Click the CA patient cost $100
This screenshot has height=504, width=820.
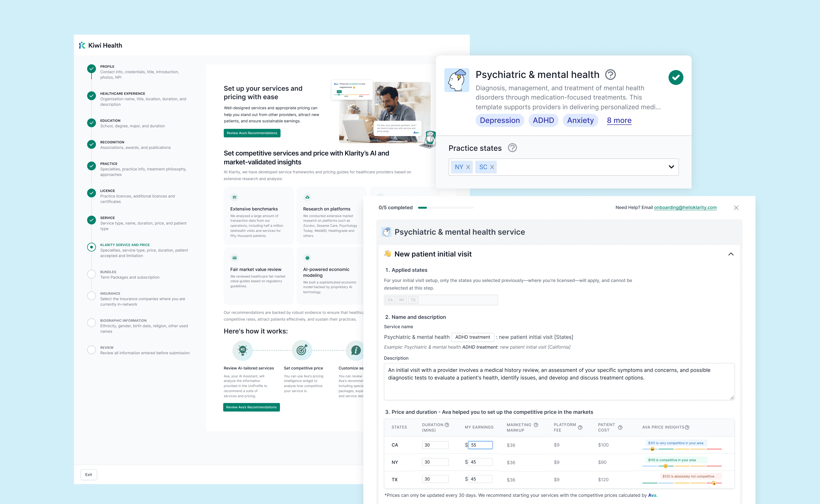coord(603,445)
